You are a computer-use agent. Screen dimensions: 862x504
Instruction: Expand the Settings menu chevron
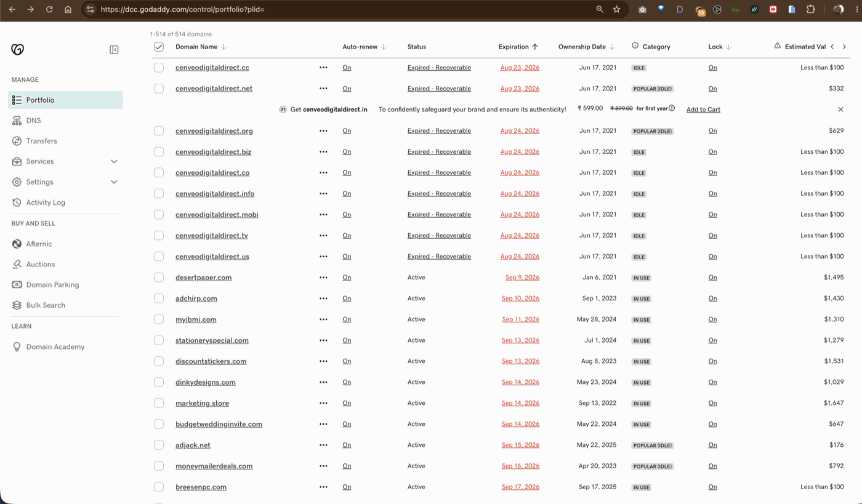point(114,182)
